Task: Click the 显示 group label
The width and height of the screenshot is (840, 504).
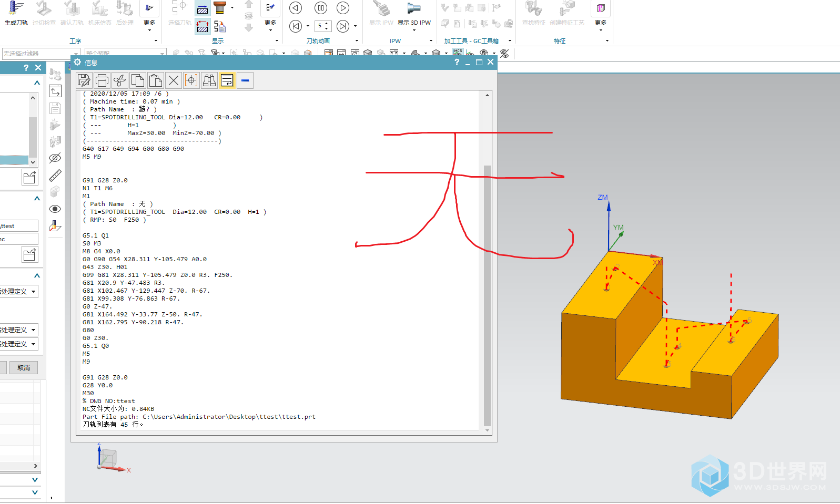Action: pos(218,41)
